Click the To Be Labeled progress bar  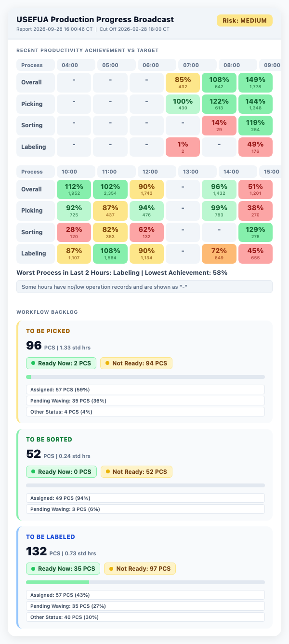pos(145,582)
